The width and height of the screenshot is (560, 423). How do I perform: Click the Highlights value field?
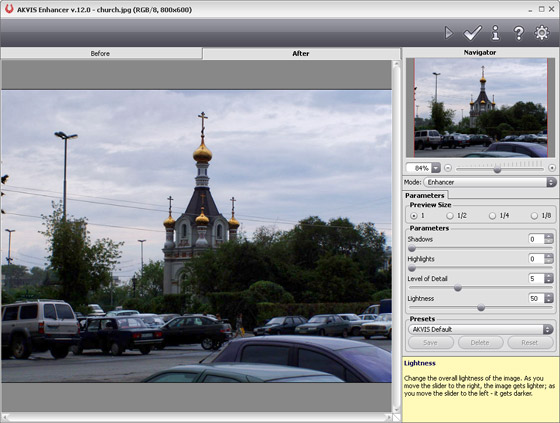tap(536, 259)
